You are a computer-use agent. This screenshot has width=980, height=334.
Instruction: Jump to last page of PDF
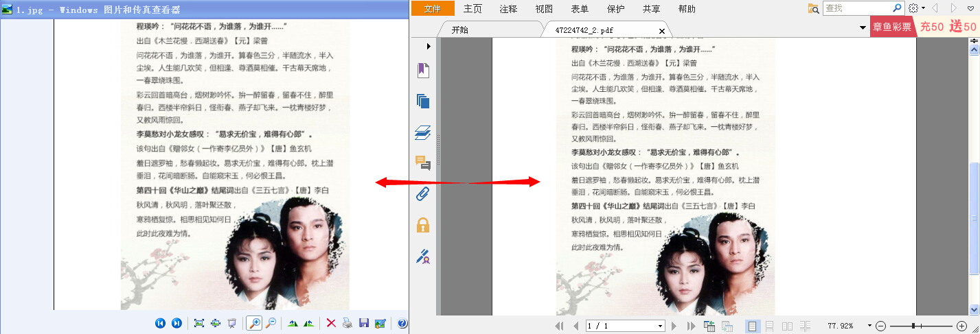(691, 326)
